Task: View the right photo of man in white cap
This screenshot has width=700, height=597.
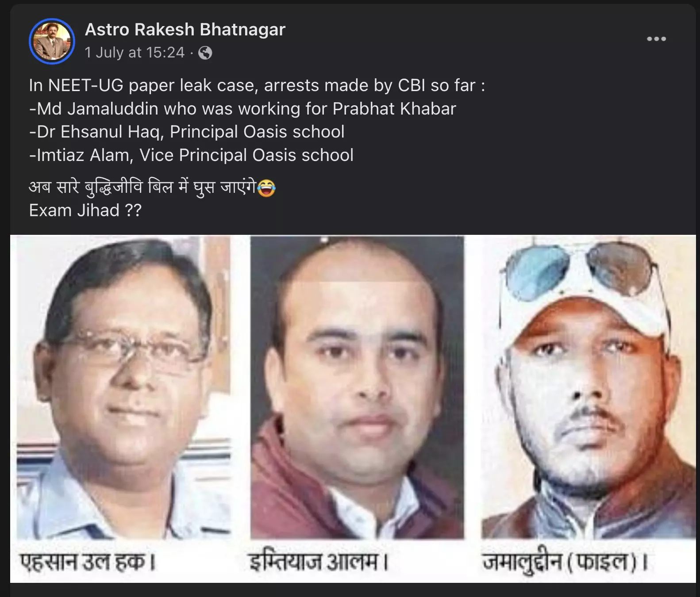Action: tap(588, 387)
